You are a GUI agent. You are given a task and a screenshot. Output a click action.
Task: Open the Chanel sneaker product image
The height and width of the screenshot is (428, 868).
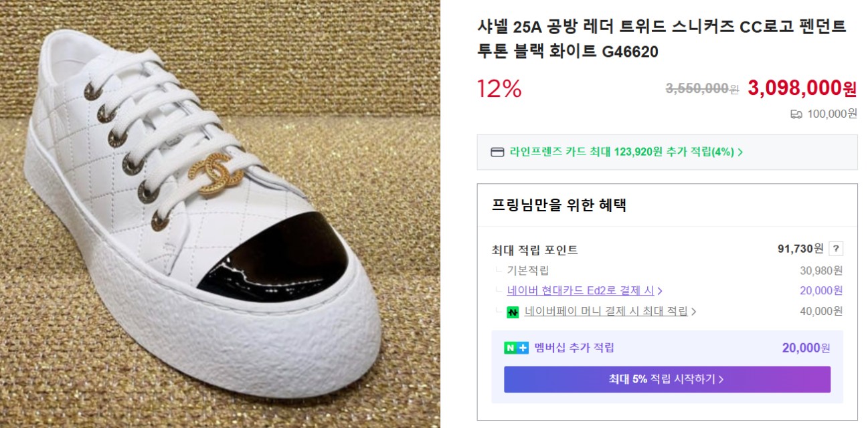tap(220, 214)
